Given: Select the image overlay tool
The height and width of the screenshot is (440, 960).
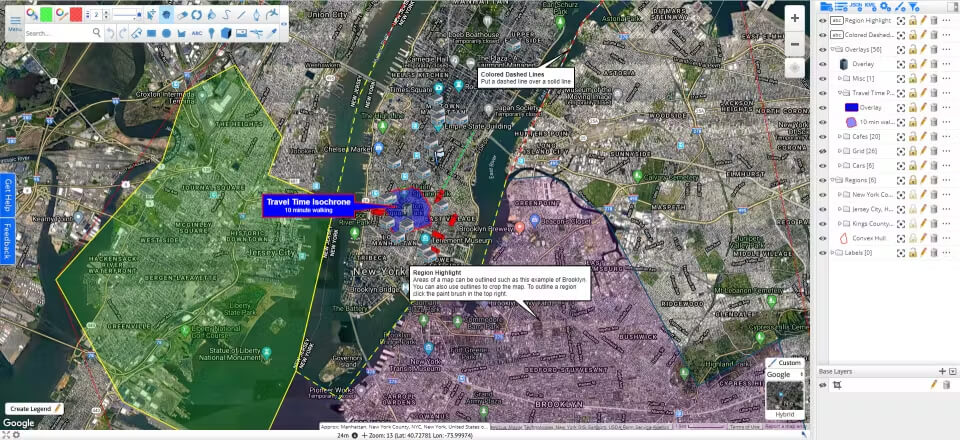Looking at the screenshot, I should (241, 33).
